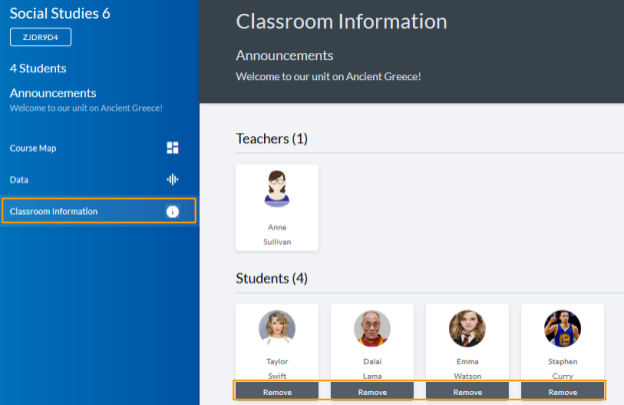Click the Stephen Curry name text
This screenshot has width=624, height=405.
pyautogui.click(x=562, y=368)
